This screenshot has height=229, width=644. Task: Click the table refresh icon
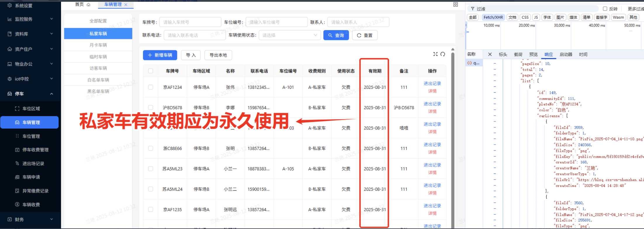click(x=443, y=54)
